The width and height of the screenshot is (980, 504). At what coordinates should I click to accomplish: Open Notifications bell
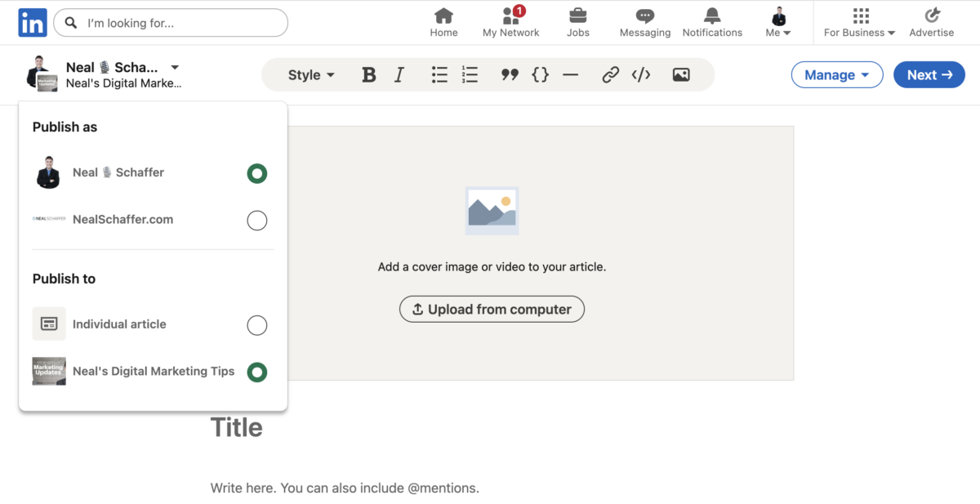[x=712, y=23]
